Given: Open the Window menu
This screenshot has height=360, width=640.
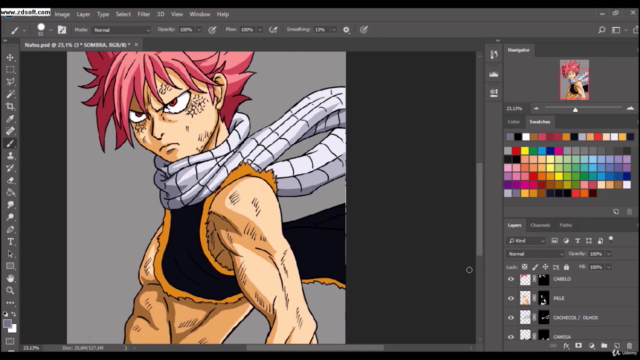Looking at the screenshot, I should [200, 14].
